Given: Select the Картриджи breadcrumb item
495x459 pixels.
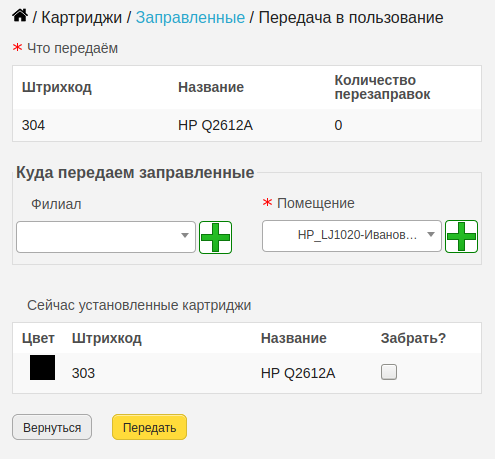Looking at the screenshot, I should pyautogui.click(x=82, y=17).
